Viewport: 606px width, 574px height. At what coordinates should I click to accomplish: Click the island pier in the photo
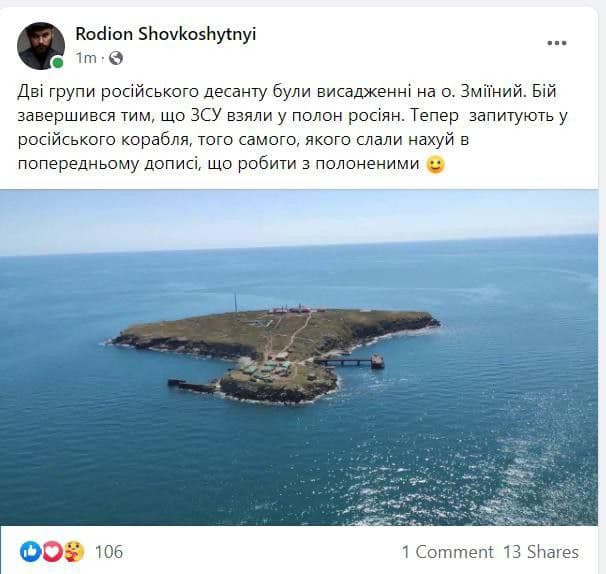point(350,362)
